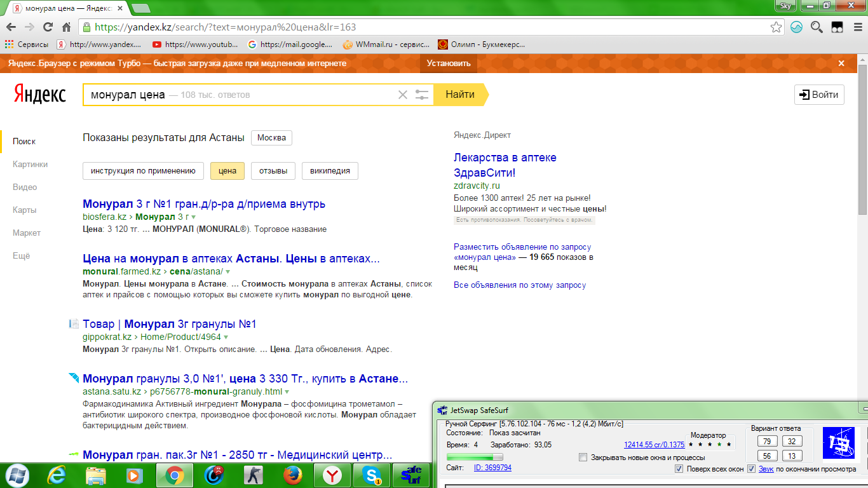This screenshot has height=488, width=868.
Task: Expand the biosfera.kz result dropdown arrow
Action: 194,217
